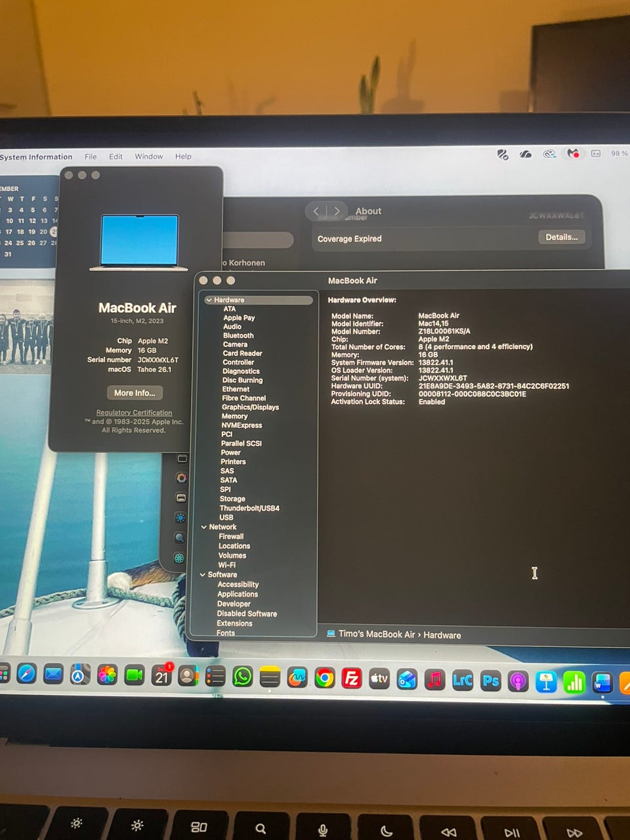Launch WhatsApp from the Dock
The width and height of the screenshot is (630, 840).
tap(243, 677)
